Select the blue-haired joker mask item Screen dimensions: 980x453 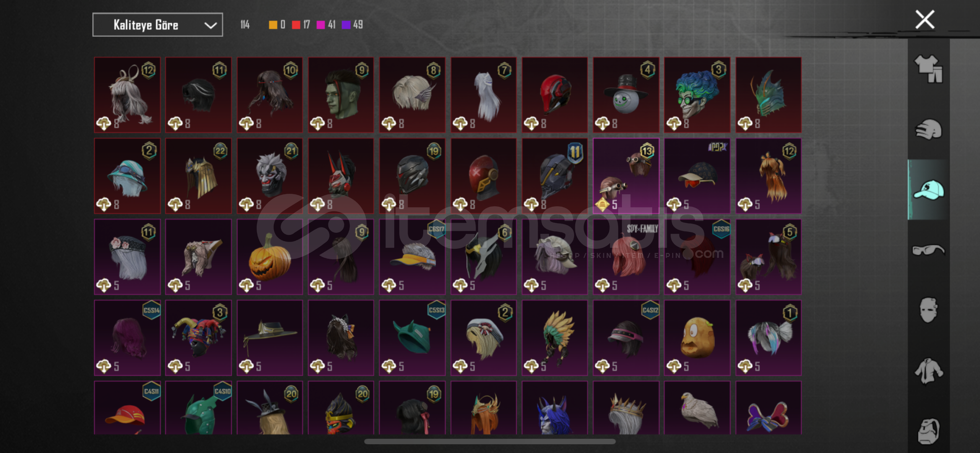coord(697,95)
